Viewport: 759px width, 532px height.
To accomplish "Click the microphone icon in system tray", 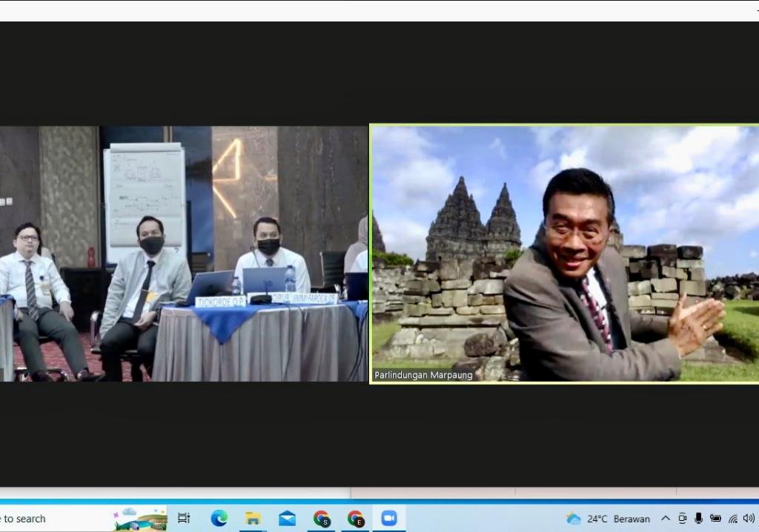I will [x=698, y=519].
